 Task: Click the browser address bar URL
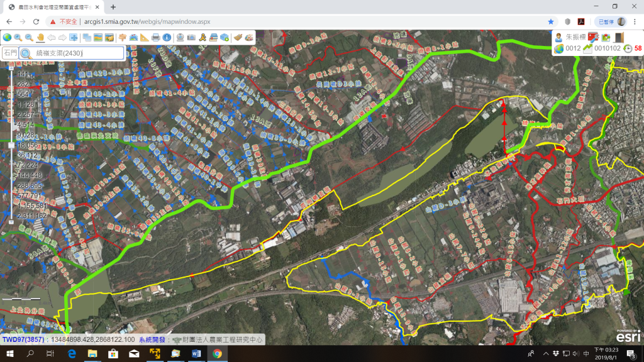pyautogui.click(x=147, y=22)
